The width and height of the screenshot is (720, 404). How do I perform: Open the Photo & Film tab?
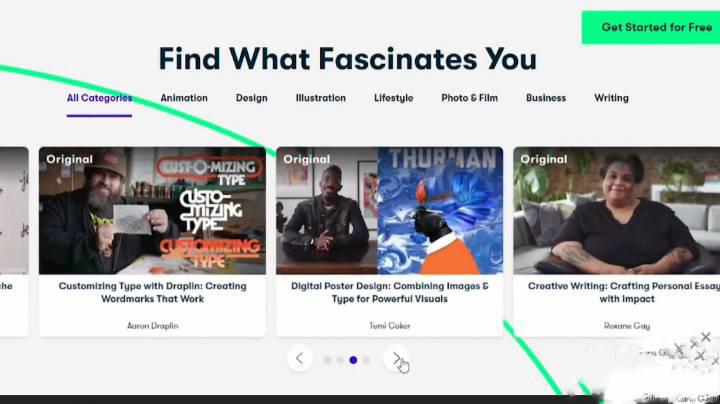(469, 98)
